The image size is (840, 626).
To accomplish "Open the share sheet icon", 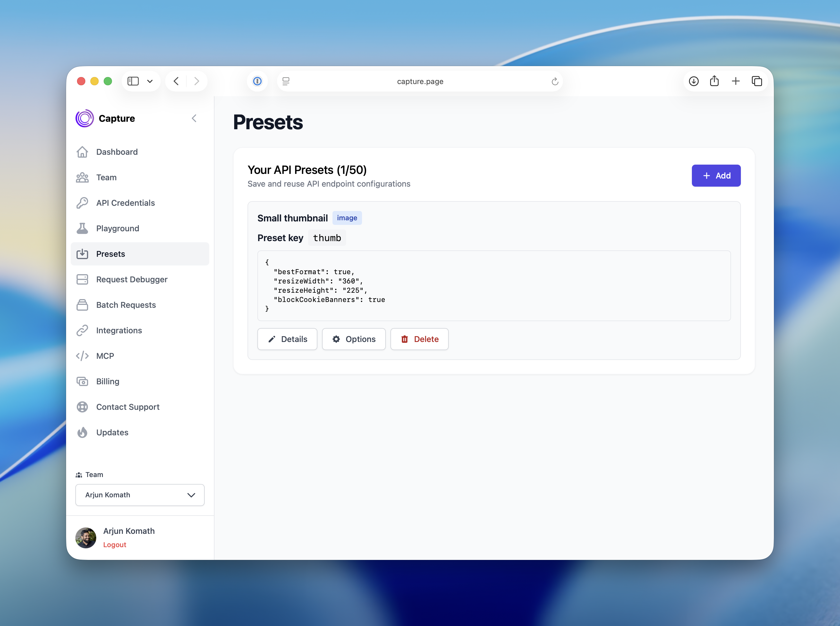I will [714, 81].
